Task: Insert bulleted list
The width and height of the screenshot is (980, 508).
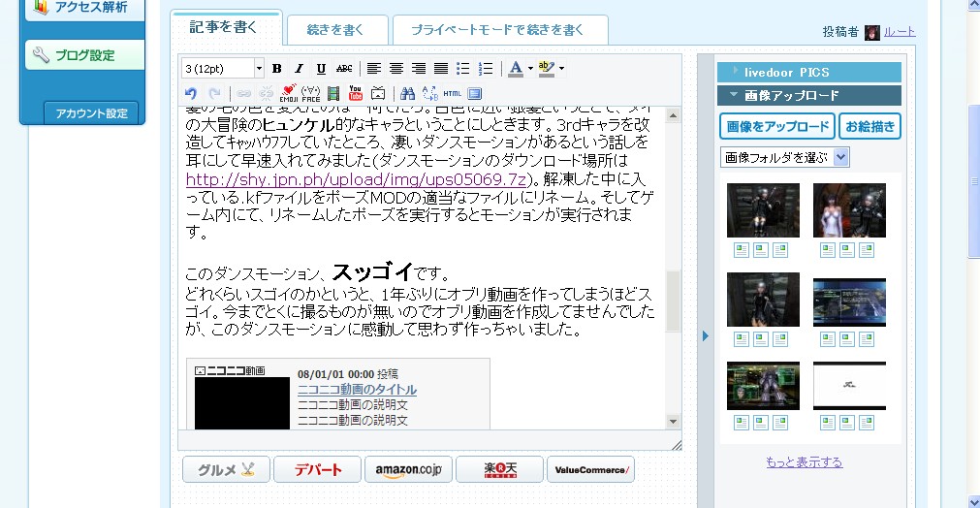Action: [462, 68]
